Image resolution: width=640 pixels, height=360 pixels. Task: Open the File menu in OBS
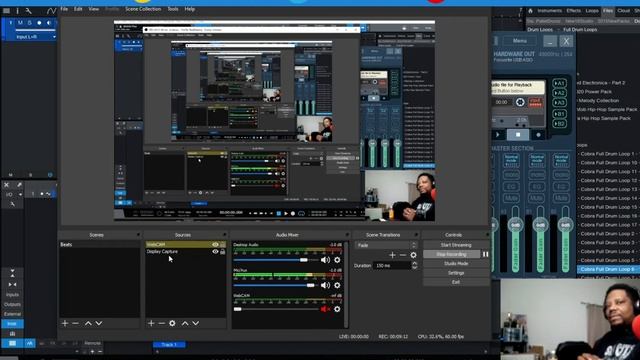64,9
